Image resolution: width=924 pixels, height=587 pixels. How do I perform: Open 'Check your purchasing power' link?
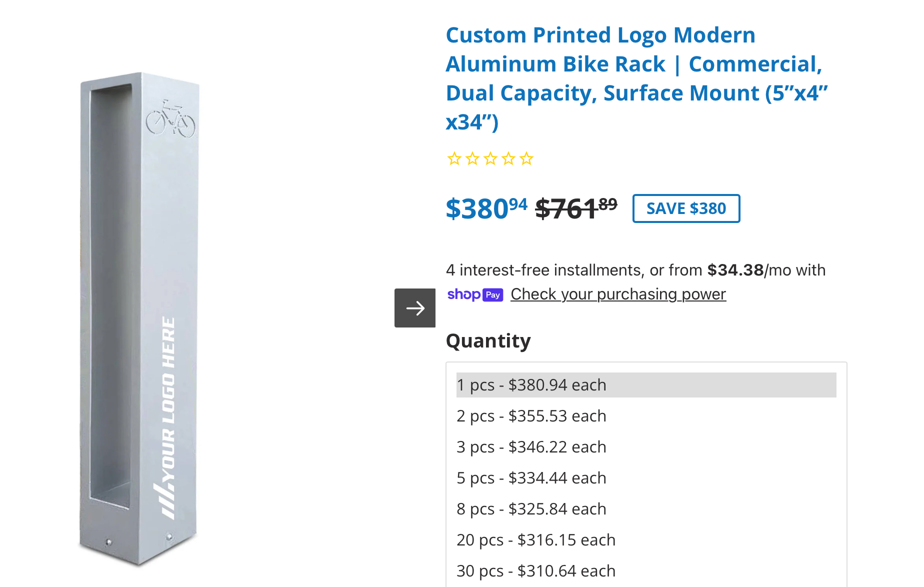pos(618,294)
